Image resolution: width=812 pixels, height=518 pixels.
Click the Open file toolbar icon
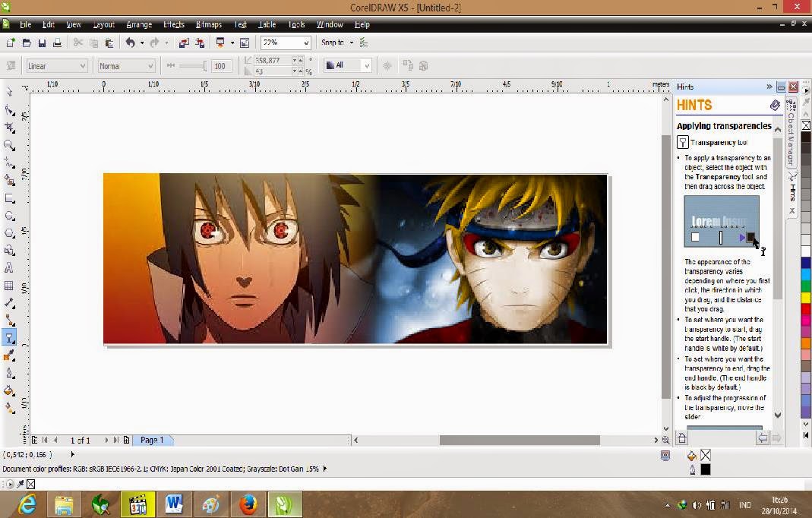coord(27,43)
